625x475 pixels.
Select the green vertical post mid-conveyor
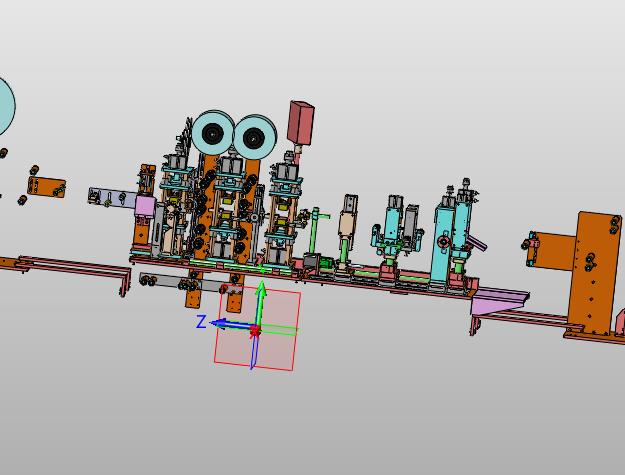(315, 230)
